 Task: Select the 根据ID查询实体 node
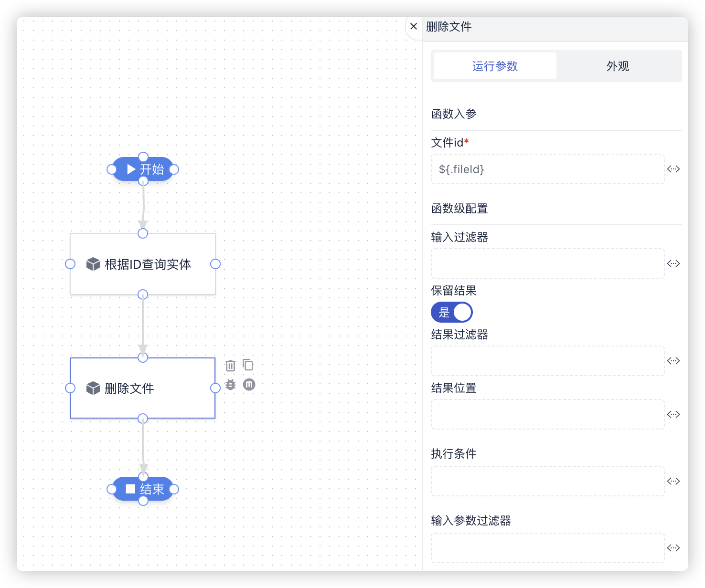pos(143,264)
